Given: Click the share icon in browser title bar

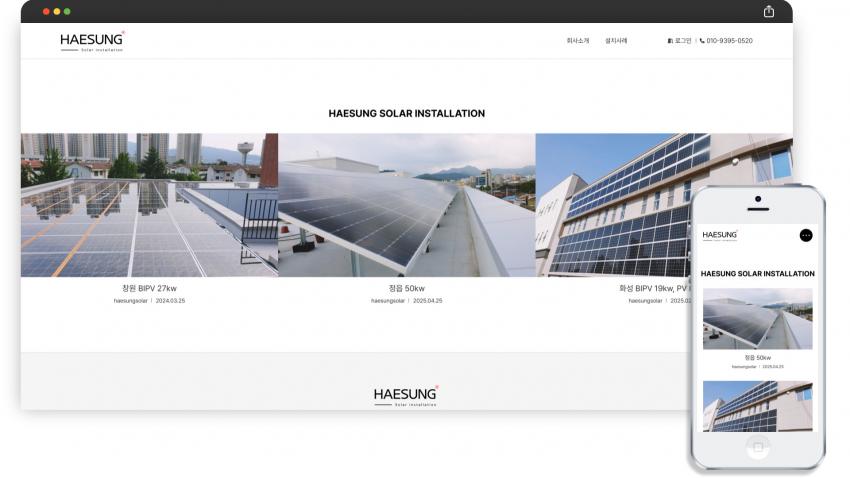Looking at the screenshot, I should (x=769, y=11).
